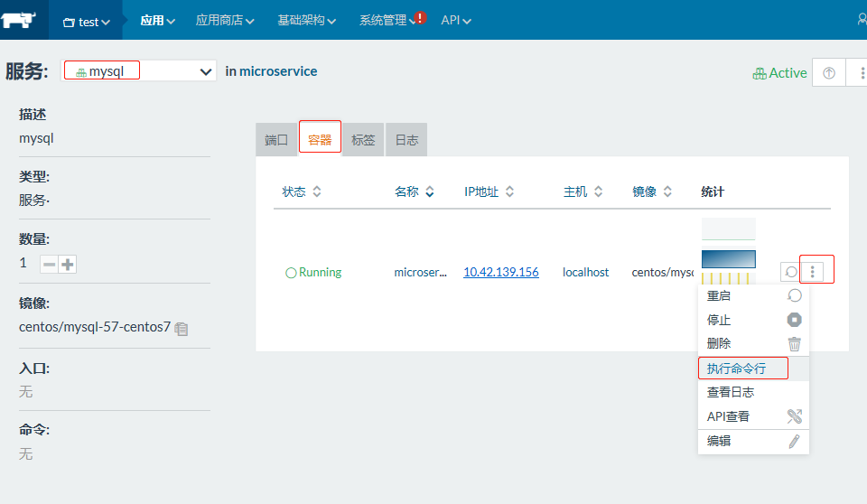Click the microservice stack link
The height and width of the screenshot is (504, 867).
coord(278,71)
